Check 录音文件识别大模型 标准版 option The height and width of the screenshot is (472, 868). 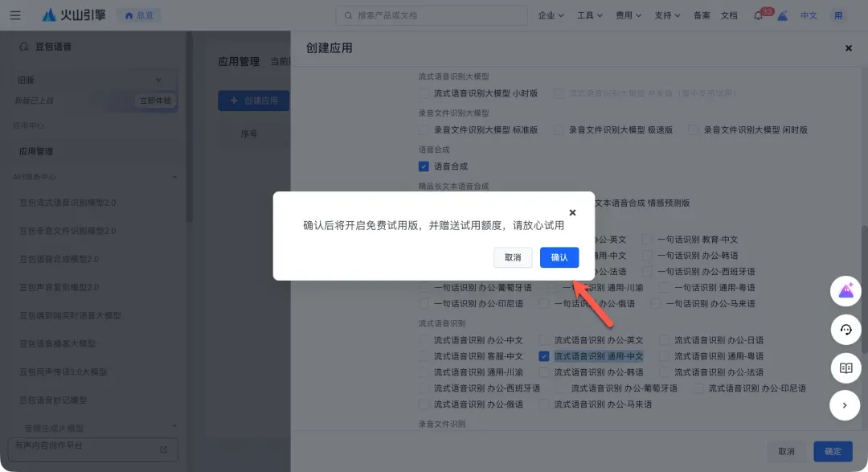pos(424,129)
